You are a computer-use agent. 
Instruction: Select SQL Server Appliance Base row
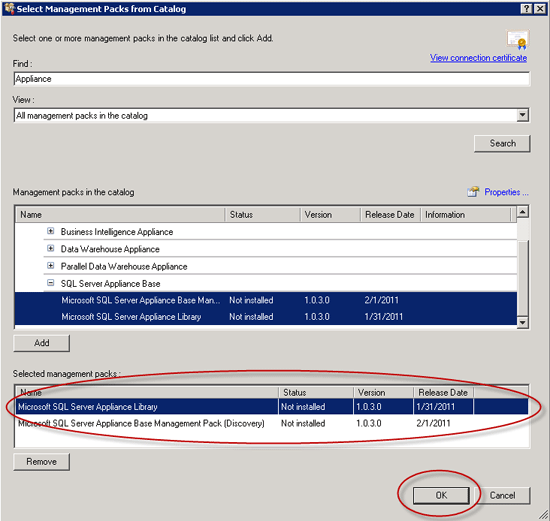pyautogui.click(x=280, y=283)
